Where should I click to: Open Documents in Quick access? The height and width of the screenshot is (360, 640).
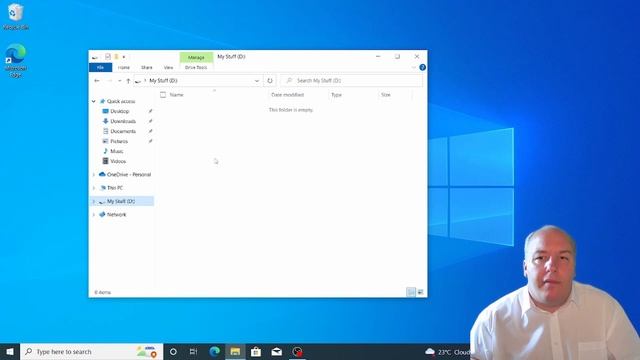pyautogui.click(x=123, y=131)
